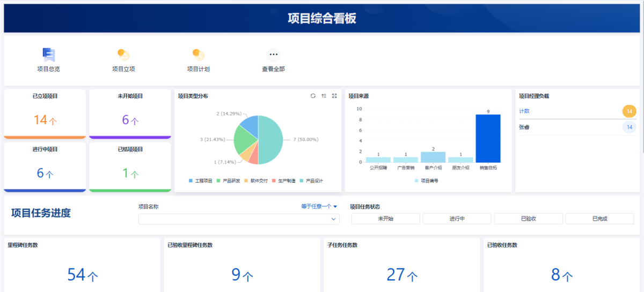Open the 项目总览 shortcut icon

(x=49, y=55)
